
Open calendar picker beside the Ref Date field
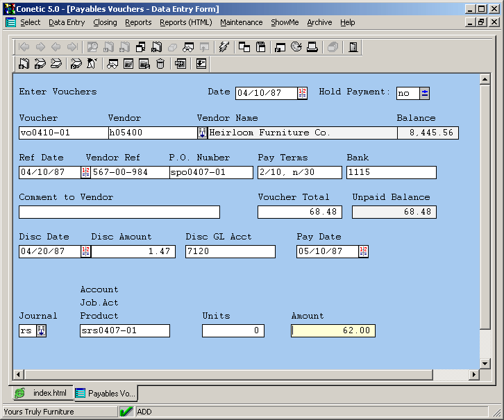pyautogui.click(x=85, y=172)
